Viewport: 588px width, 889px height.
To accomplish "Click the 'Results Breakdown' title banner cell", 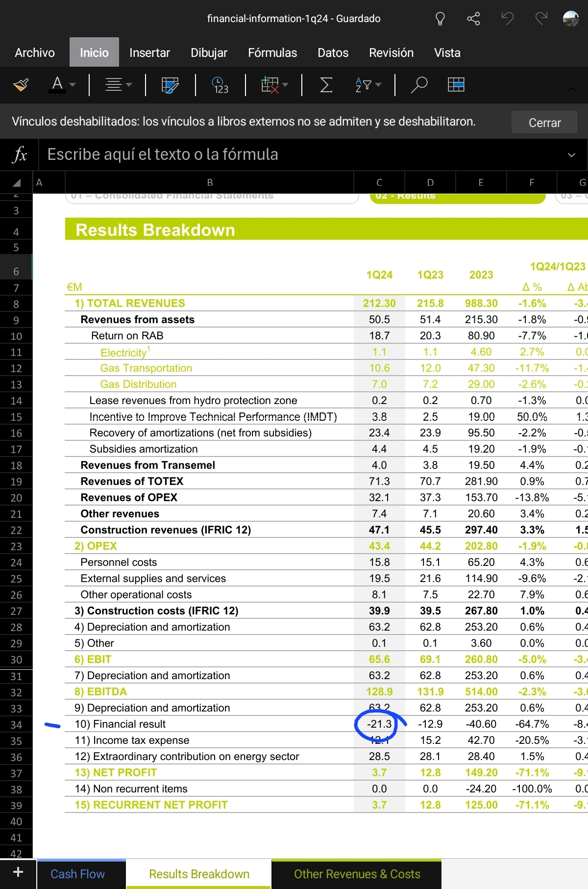I will coord(326,229).
